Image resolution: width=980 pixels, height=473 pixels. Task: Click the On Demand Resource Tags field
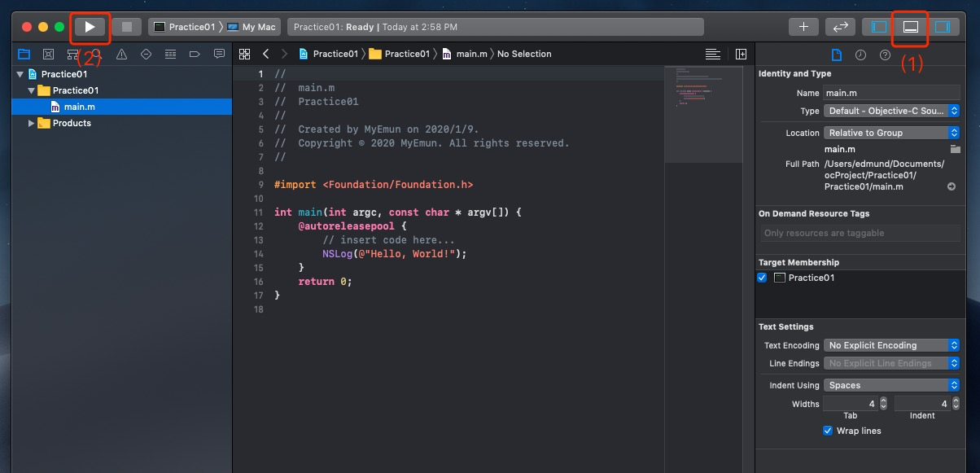pyautogui.click(x=860, y=233)
